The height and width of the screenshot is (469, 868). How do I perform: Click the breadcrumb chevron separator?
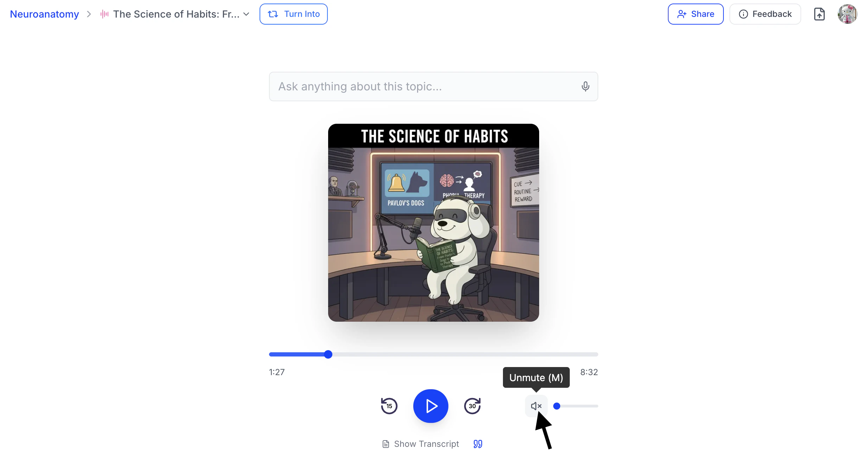coord(89,14)
